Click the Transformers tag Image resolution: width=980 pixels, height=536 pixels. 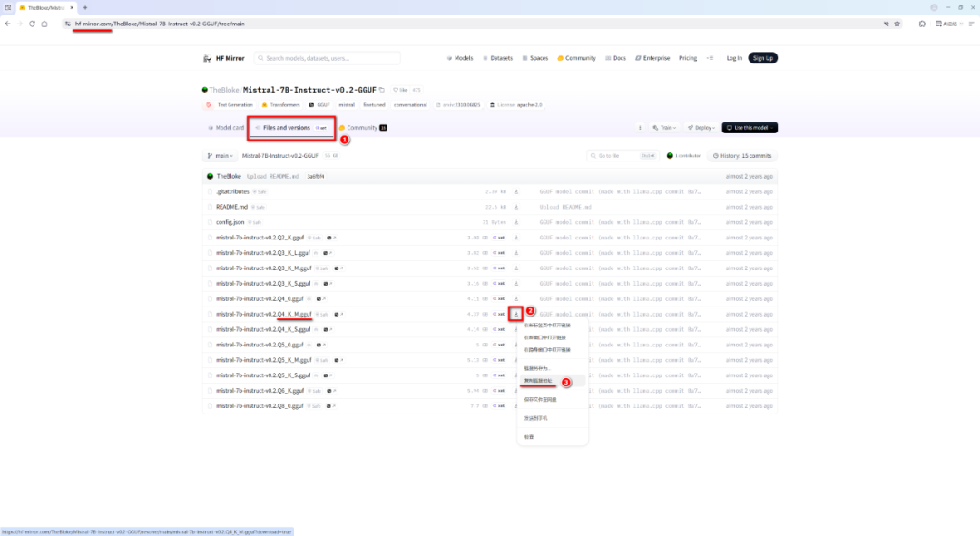point(280,105)
